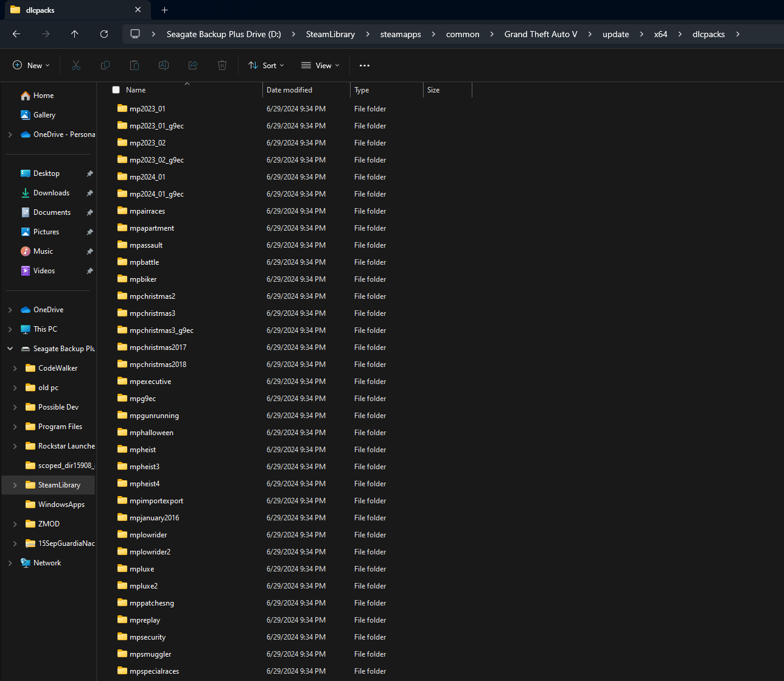Viewport: 784px width, 681px height.
Task: Expand This PC in the sidebar
Action: [10, 329]
